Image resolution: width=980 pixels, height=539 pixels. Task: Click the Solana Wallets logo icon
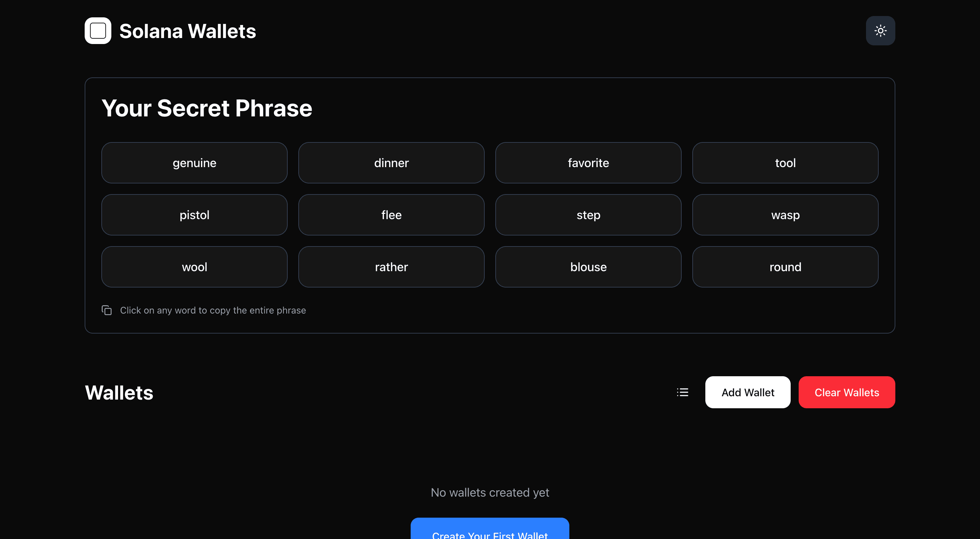(98, 31)
